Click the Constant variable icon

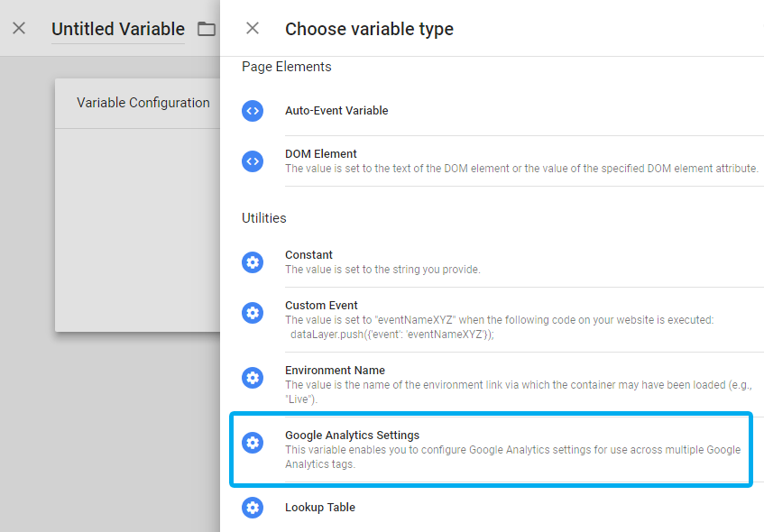(x=253, y=262)
